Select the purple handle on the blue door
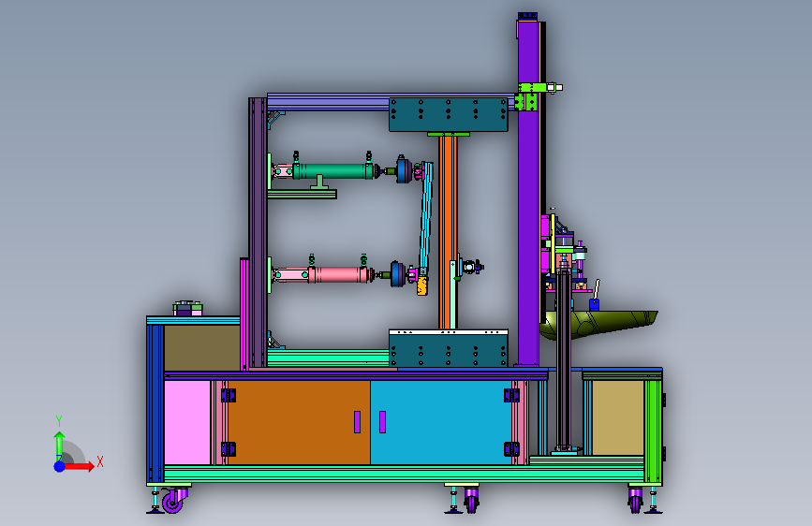The height and width of the screenshot is (526, 812). (x=382, y=422)
